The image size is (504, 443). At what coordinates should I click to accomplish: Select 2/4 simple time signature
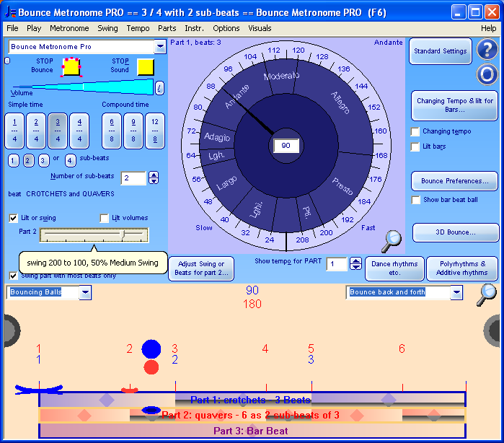[36, 131]
